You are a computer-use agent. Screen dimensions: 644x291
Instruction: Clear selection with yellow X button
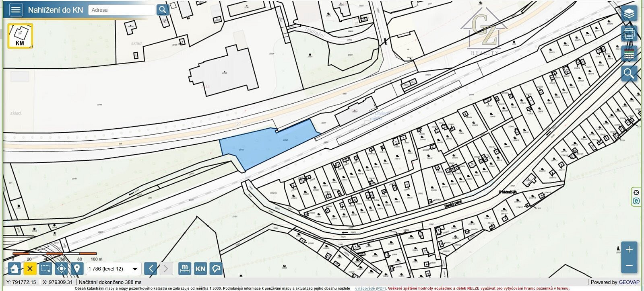[30, 268]
